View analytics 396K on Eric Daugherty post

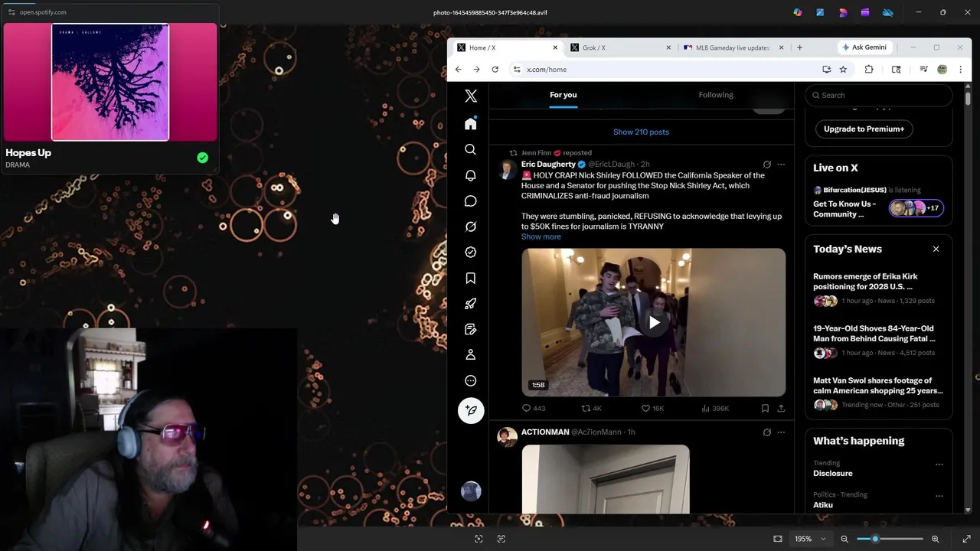click(715, 409)
